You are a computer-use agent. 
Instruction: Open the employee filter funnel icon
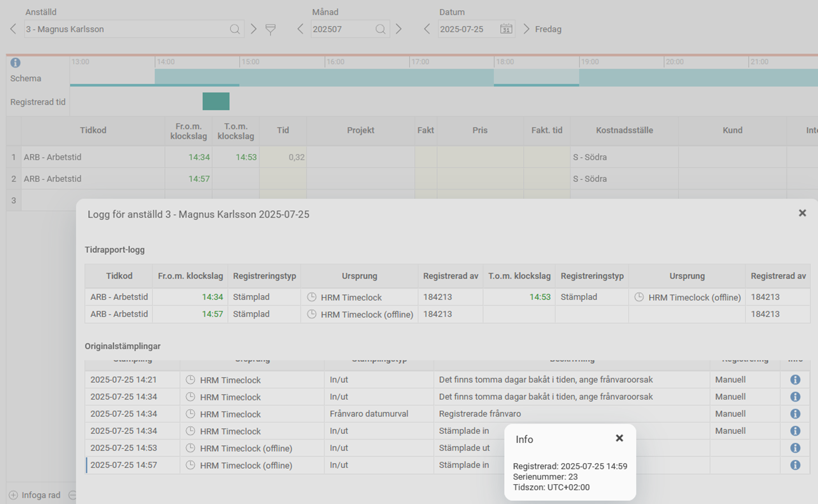(x=271, y=30)
